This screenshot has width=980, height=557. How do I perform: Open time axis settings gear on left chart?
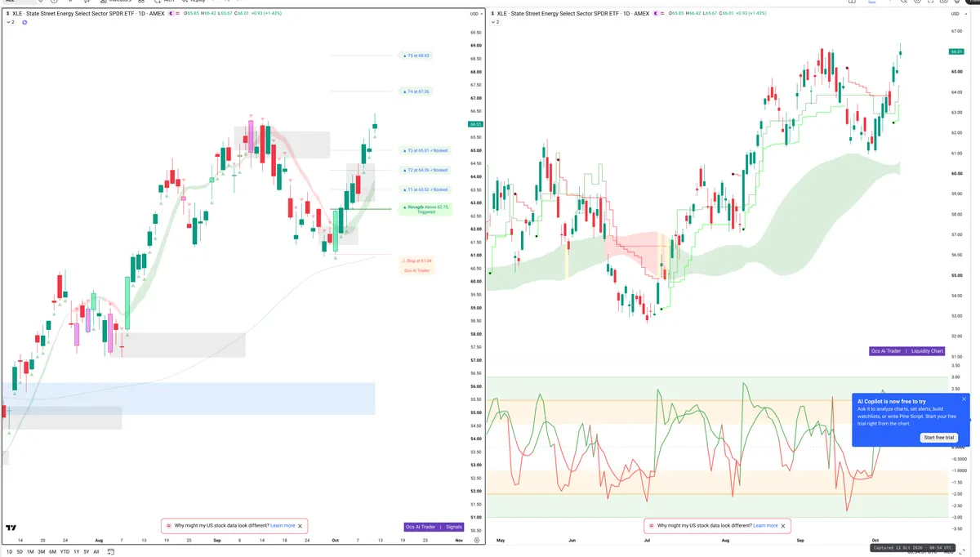point(476,540)
